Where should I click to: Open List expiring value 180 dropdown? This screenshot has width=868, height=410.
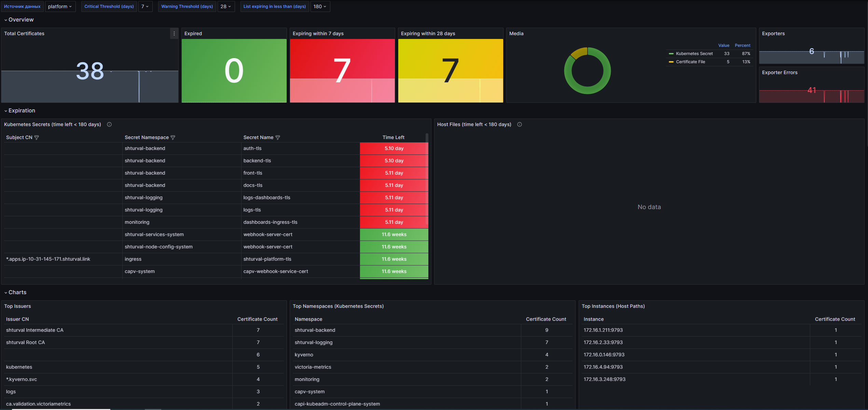tap(320, 6)
